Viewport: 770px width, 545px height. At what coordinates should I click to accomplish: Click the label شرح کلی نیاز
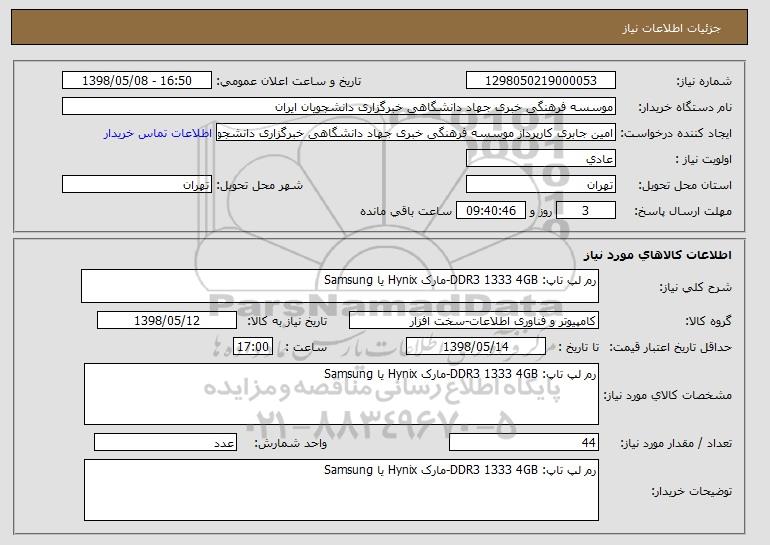pos(695,287)
